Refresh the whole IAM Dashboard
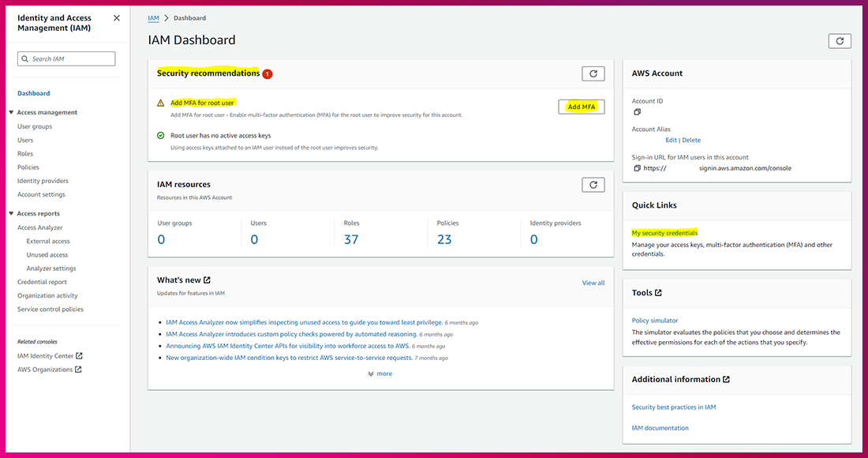Image resolution: width=868 pixels, height=458 pixels. tap(840, 41)
